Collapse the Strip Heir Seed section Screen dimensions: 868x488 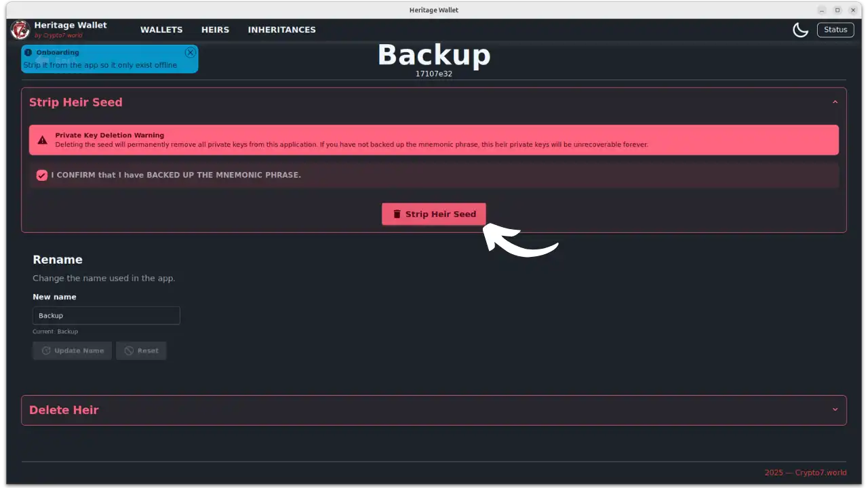pyautogui.click(x=835, y=102)
